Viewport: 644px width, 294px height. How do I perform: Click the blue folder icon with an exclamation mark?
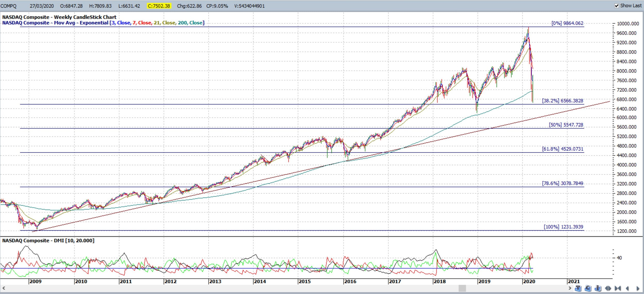pos(598,288)
